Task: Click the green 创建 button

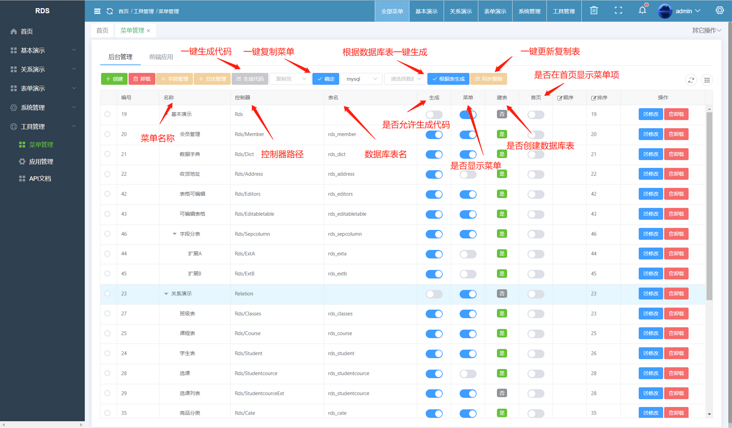Action: pyautogui.click(x=114, y=79)
